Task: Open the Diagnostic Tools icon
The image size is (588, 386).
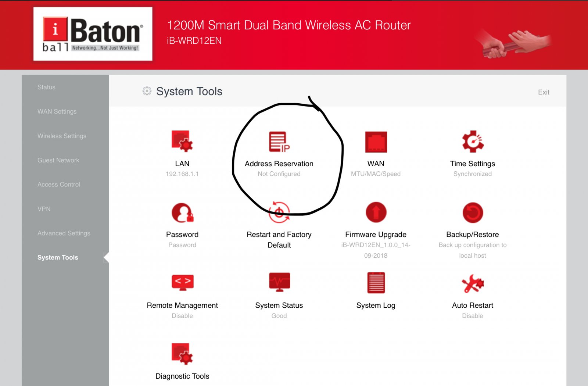Action: point(182,354)
